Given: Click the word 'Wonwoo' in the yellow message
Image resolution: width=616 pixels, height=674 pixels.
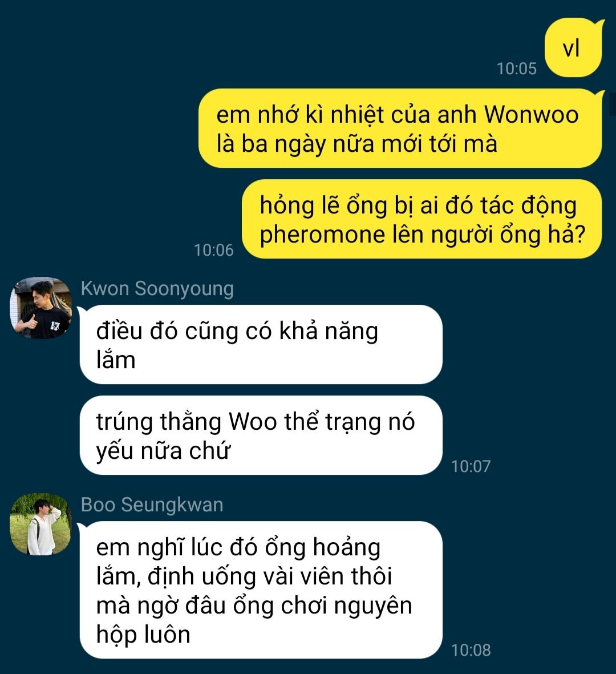Looking at the screenshot, I should [532, 115].
